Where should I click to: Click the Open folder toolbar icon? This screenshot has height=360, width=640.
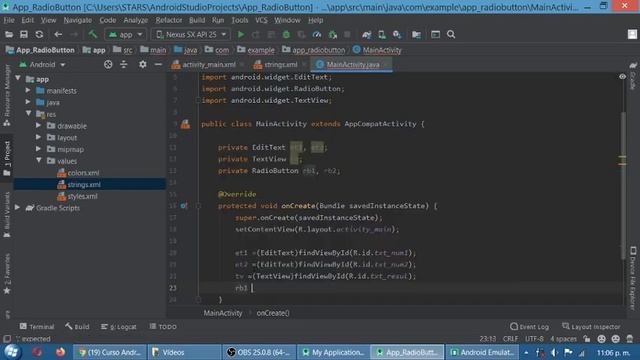point(9,35)
